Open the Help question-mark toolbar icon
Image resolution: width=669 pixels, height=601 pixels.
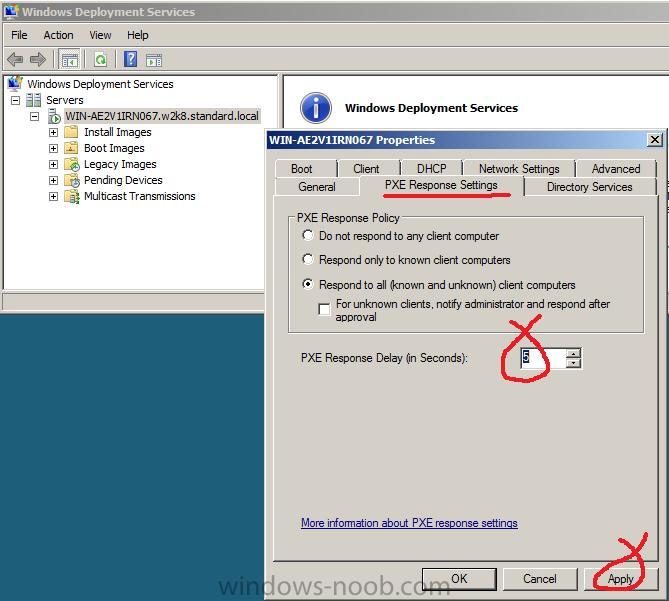click(x=131, y=59)
